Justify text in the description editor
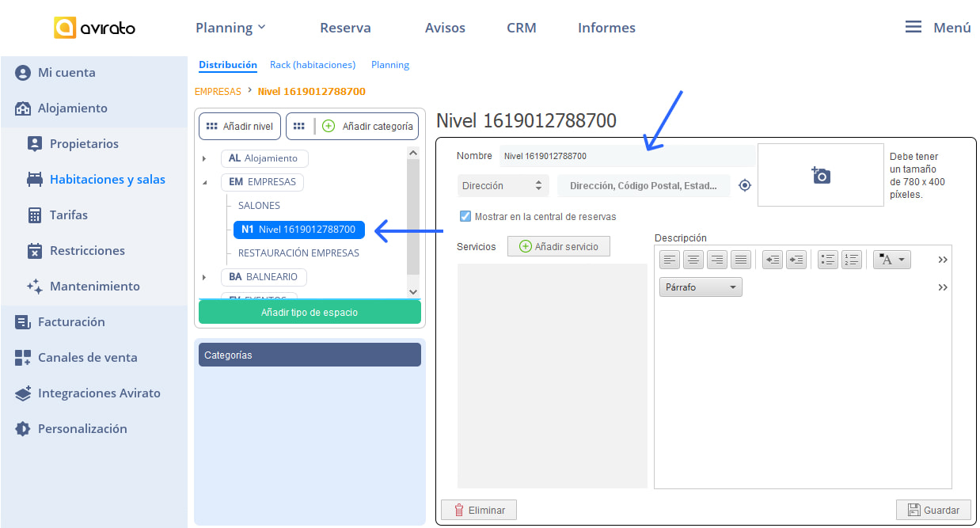 pyautogui.click(x=741, y=260)
